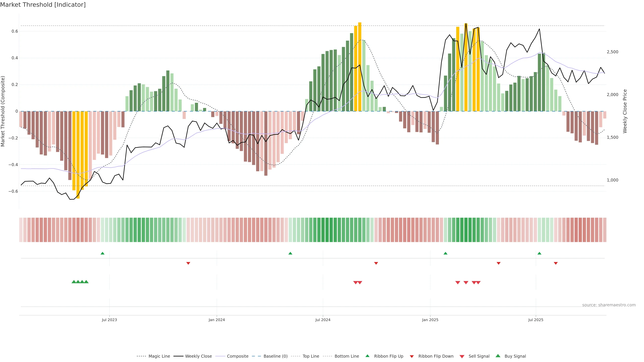Toggle Weekly Close legend item
The image size is (644, 362).
tap(198, 356)
